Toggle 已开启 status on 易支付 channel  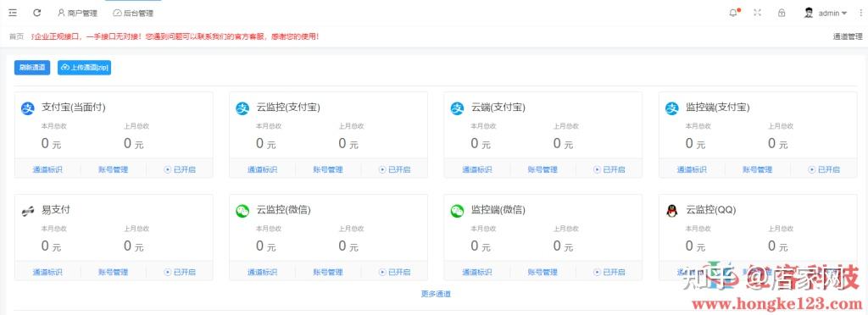pyautogui.click(x=180, y=272)
